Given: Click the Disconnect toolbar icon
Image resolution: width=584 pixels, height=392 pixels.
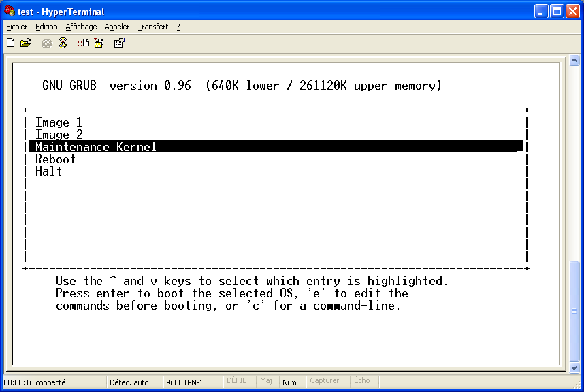Looking at the screenshot, I should point(63,43).
